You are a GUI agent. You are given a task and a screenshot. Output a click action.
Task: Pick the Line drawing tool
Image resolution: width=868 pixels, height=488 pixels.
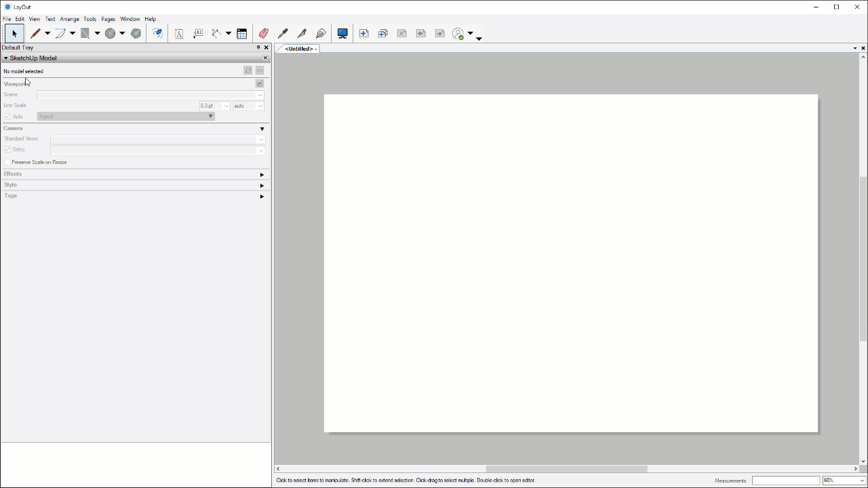36,33
